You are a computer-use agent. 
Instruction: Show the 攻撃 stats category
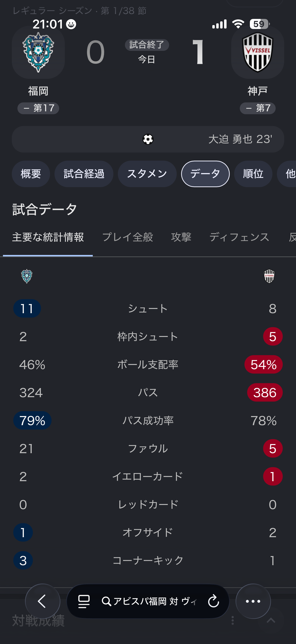click(181, 237)
